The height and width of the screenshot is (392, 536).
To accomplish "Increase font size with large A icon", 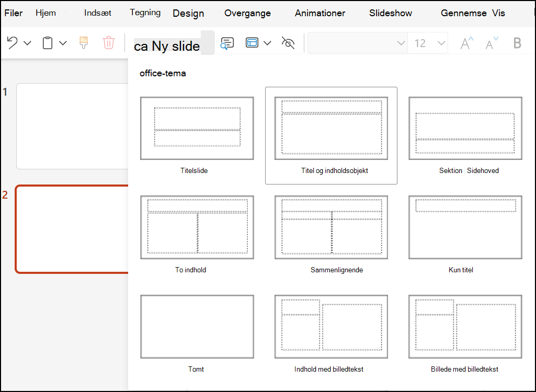I will pyautogui.click(x=467, y=43).
